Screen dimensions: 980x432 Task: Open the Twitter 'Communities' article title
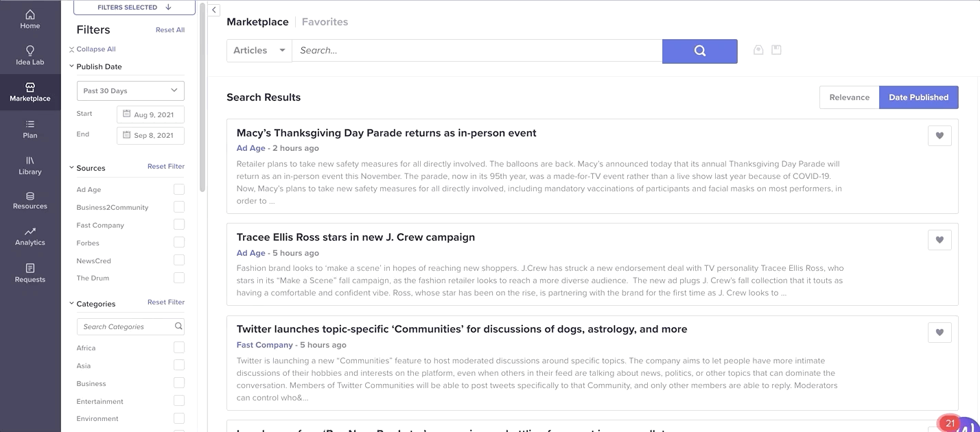click(x=462, y=329)
